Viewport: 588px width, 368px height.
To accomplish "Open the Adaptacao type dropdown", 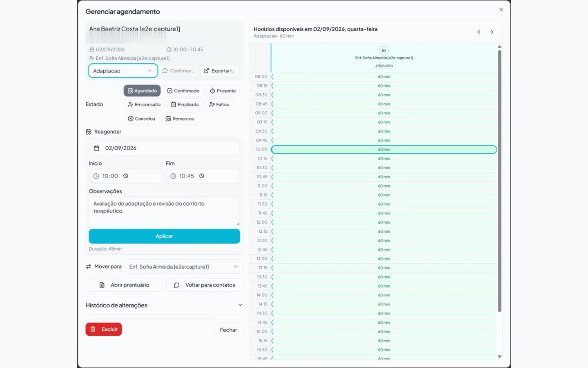I will (123, 71).
